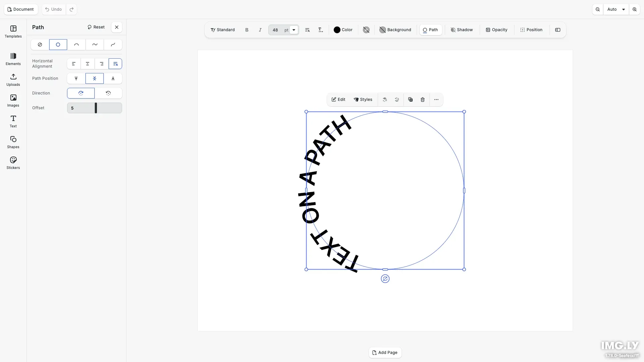Open advanced text settings
Screen dimensions: 644x362
321,30
